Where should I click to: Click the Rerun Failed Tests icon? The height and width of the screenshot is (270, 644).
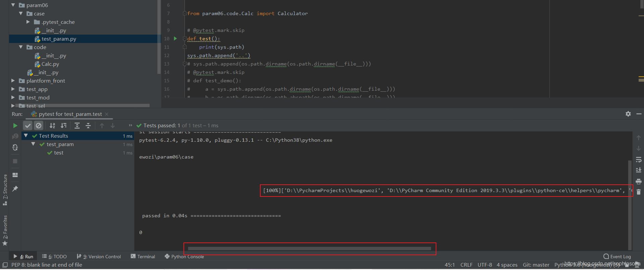(15, 136)
